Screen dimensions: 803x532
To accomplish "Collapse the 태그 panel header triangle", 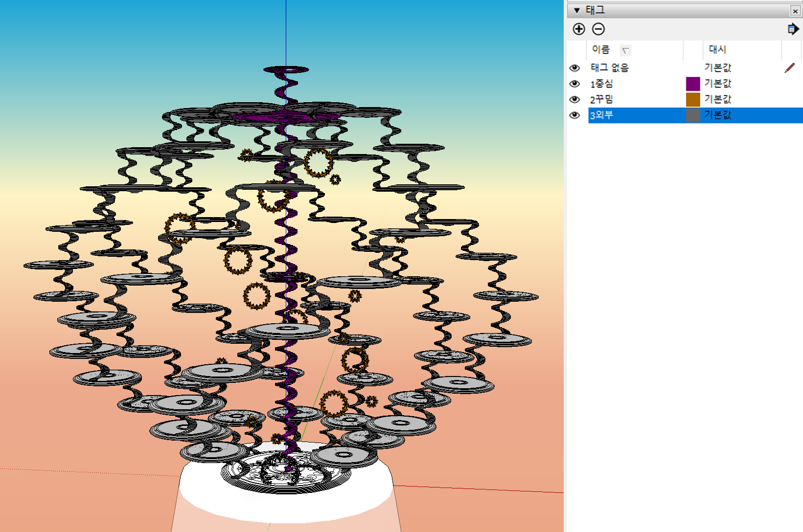I will coord(576,10).
